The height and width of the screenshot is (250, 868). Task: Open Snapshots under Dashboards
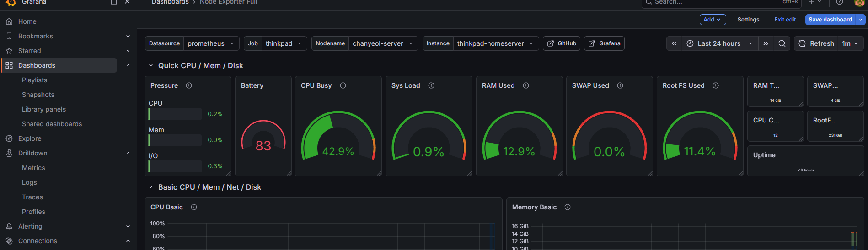(38, 95)
